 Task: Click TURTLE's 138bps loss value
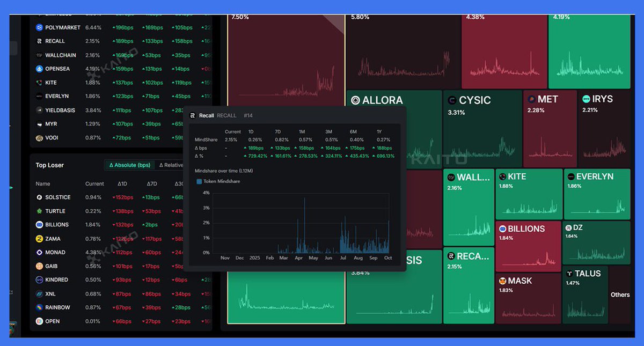122,211
